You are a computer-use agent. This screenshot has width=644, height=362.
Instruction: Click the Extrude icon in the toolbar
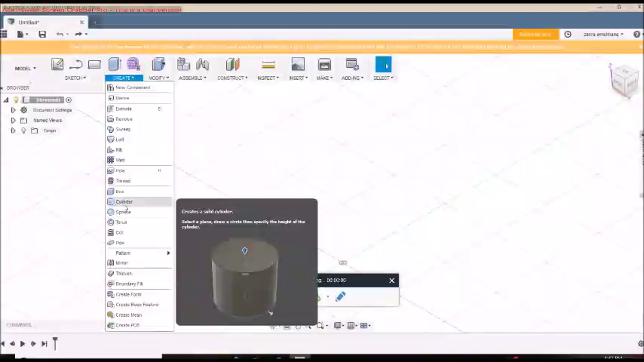point(115,64)
